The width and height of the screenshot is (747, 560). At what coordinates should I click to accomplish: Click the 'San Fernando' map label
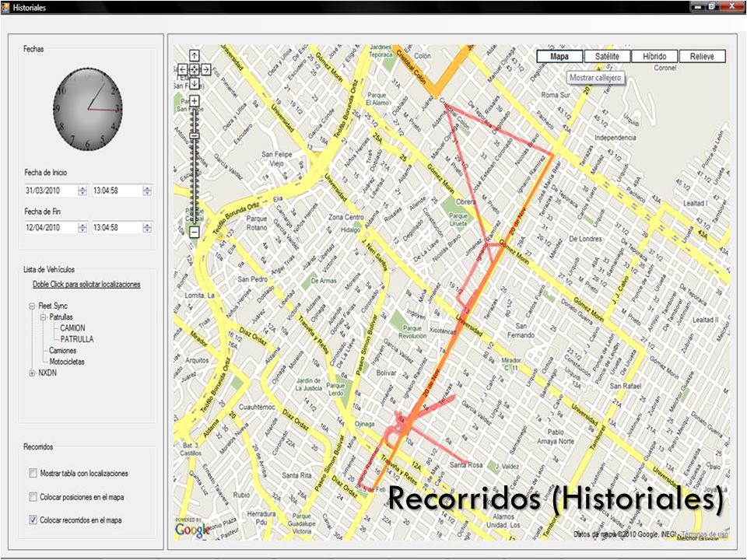point(521,331)
